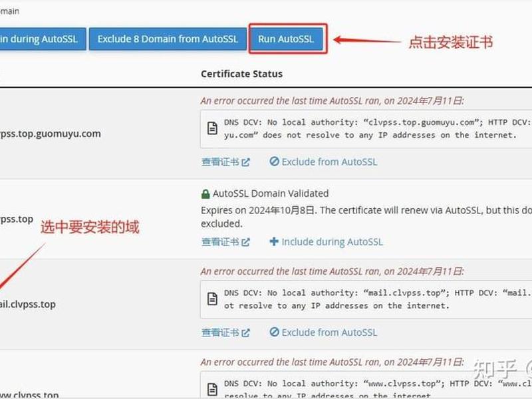Click the error date message above mail.clvpss.top log
The width and height of the screenshot is (532, 399).
pyautogui.click(x=332, y=271)
